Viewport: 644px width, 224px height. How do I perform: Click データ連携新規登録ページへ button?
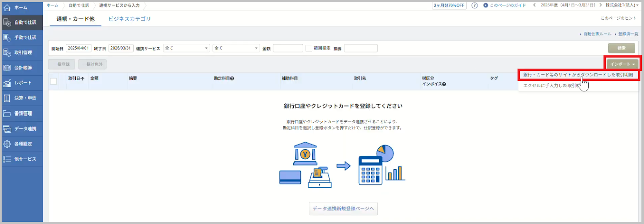tap(343, 209)
